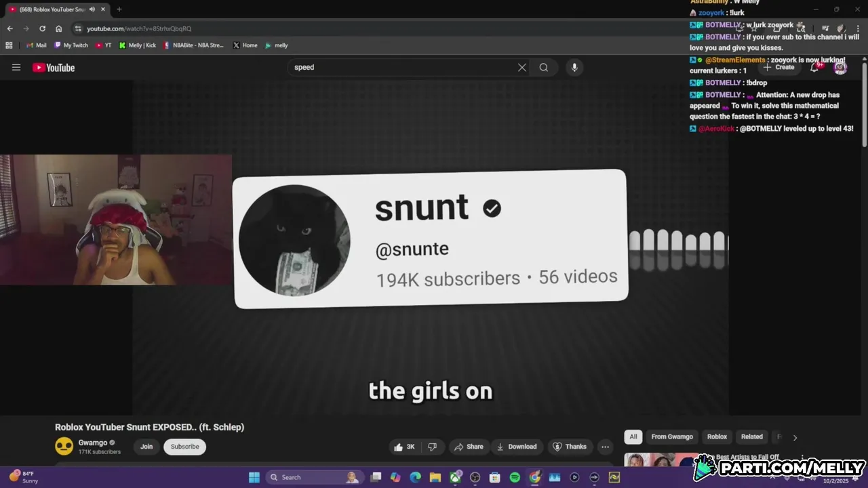
Task: Click the Create video button
Action: click(x=779, y=67)
